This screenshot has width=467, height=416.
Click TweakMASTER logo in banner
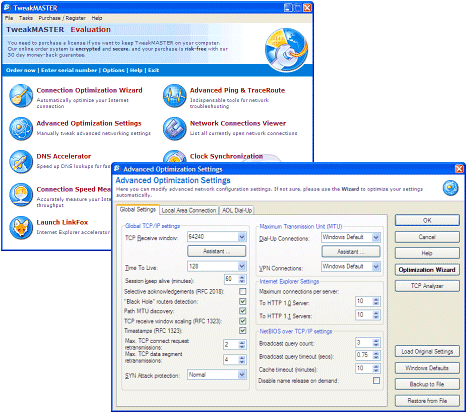(x=286, y=50)
